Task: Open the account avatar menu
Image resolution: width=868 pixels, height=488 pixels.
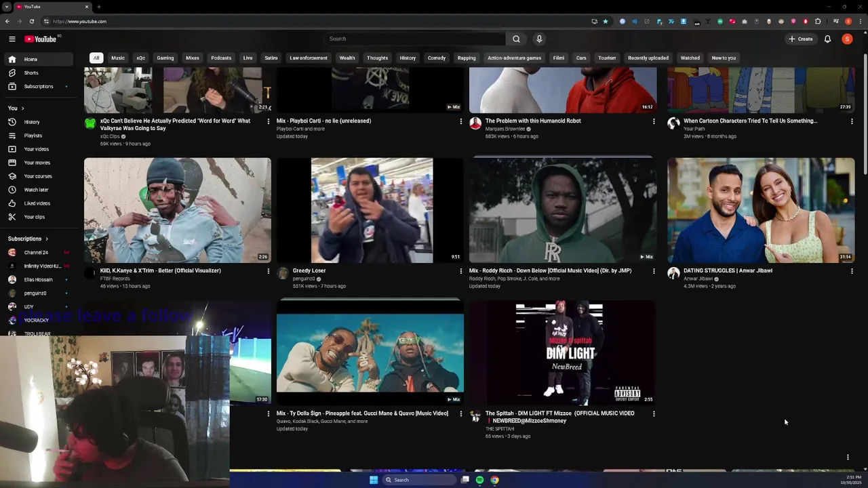Action: tap(847, 39)
